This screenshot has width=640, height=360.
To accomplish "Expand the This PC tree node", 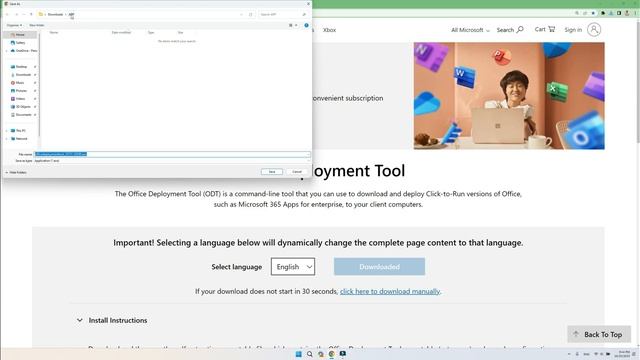I will point(7,131).
